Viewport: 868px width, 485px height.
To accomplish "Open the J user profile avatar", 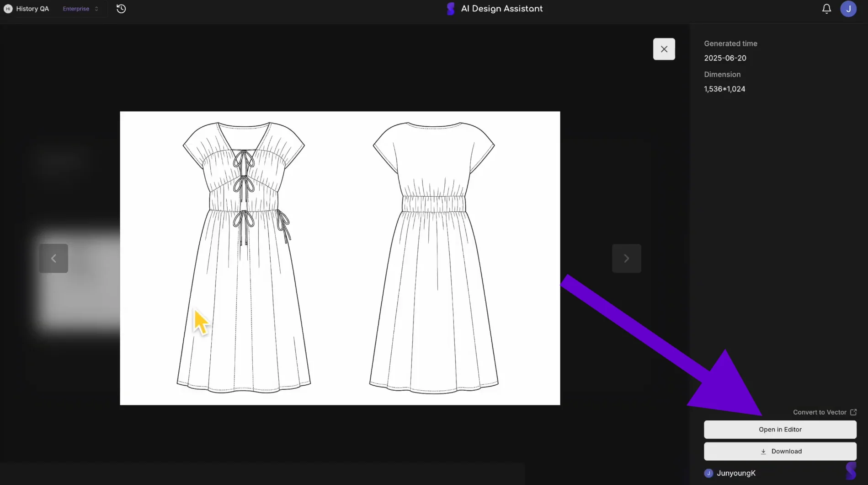I will point(848,9).
